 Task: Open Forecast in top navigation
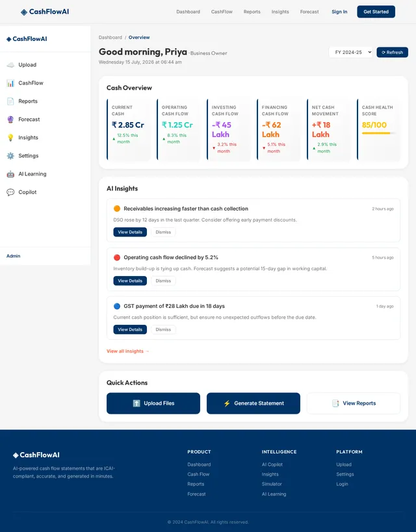(309, 12)
